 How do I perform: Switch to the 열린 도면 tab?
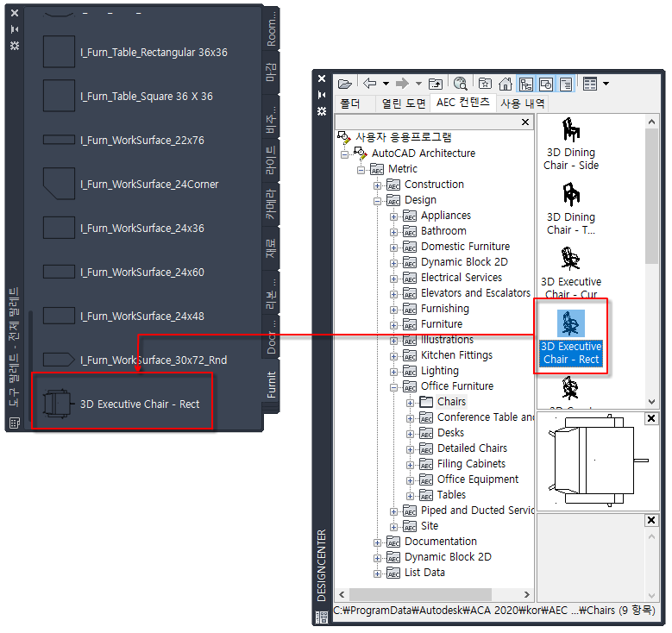click(x=403, y=103)
